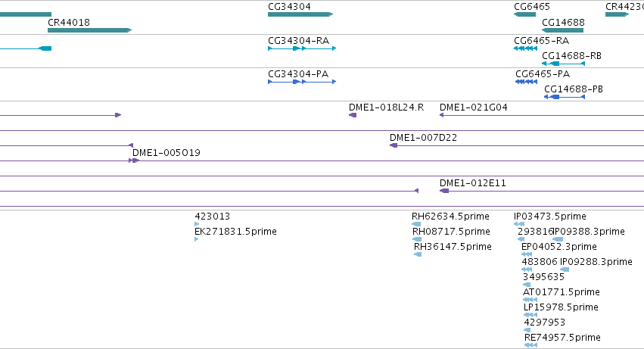Click the CR44018 gene feature bar
Viewport: 644px width, 349px height.
[89, 30]
